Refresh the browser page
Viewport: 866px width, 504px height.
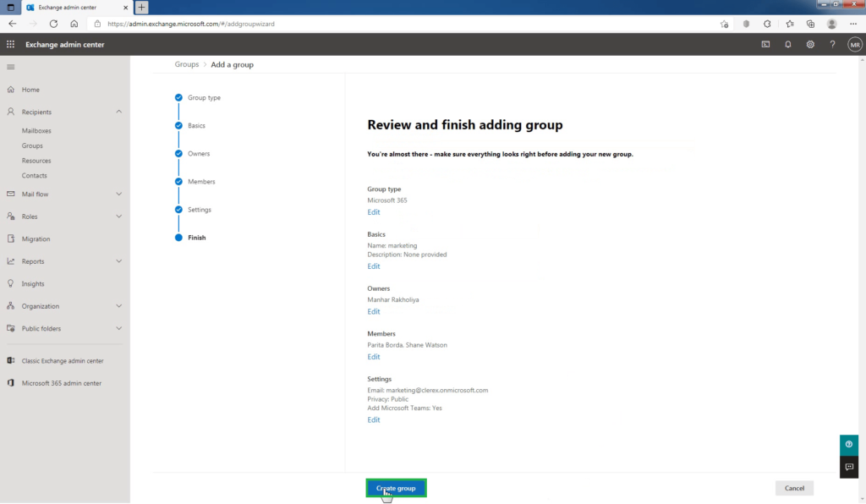53,24
